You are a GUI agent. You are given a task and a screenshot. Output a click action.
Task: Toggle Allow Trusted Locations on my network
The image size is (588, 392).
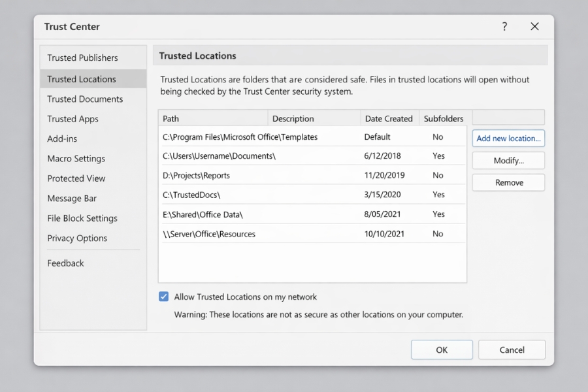pos(164,297)
